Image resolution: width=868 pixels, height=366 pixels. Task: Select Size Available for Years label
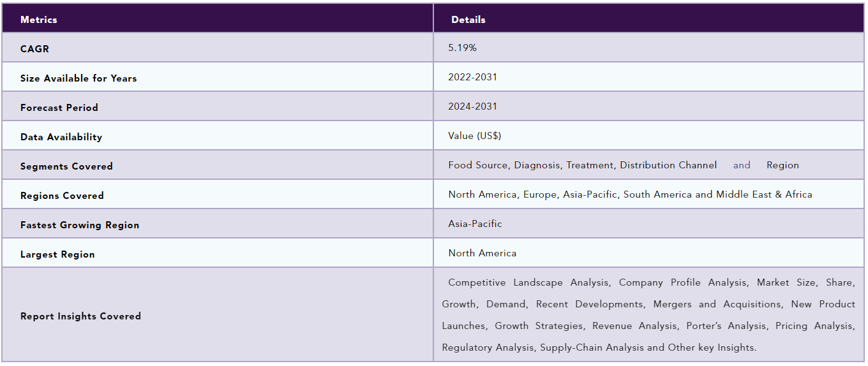79,78
